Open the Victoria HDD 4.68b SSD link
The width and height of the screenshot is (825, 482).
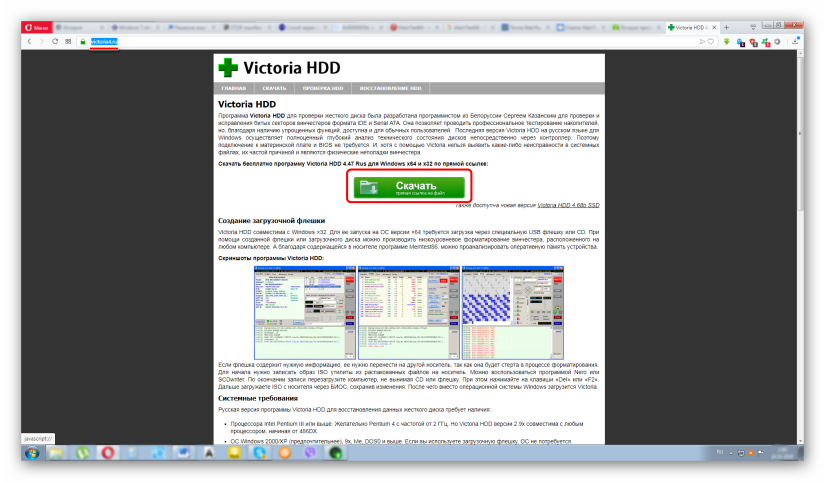(x=569, y=205)
